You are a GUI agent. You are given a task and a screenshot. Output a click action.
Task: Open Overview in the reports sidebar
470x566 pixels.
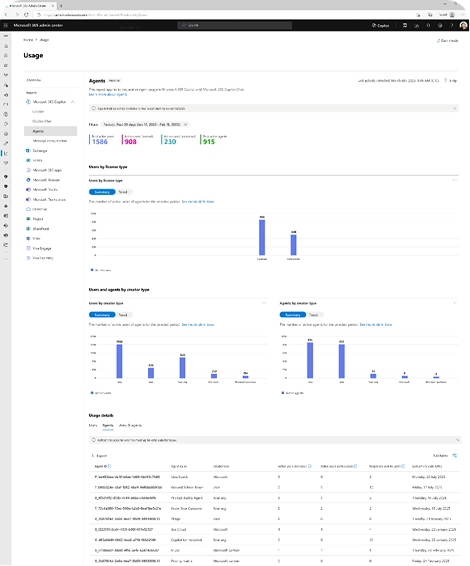34,80
